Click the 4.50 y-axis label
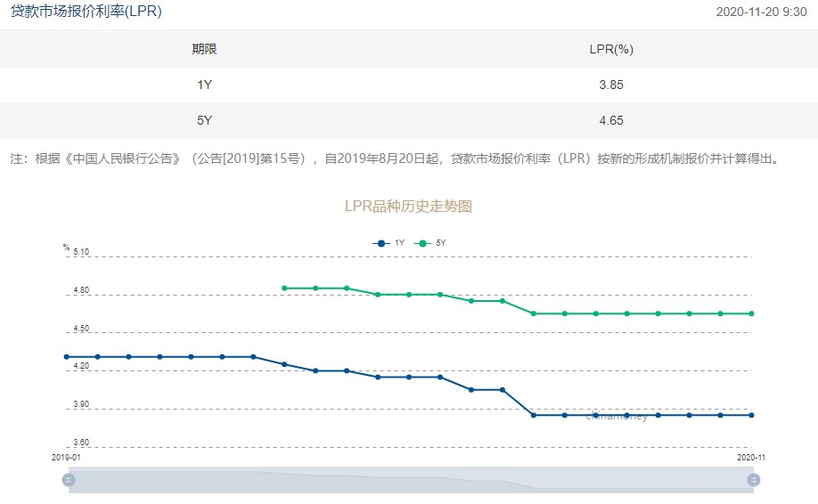The height and width of the screenshot is (504, 818). pyautogui.click(x=81, y=329)
